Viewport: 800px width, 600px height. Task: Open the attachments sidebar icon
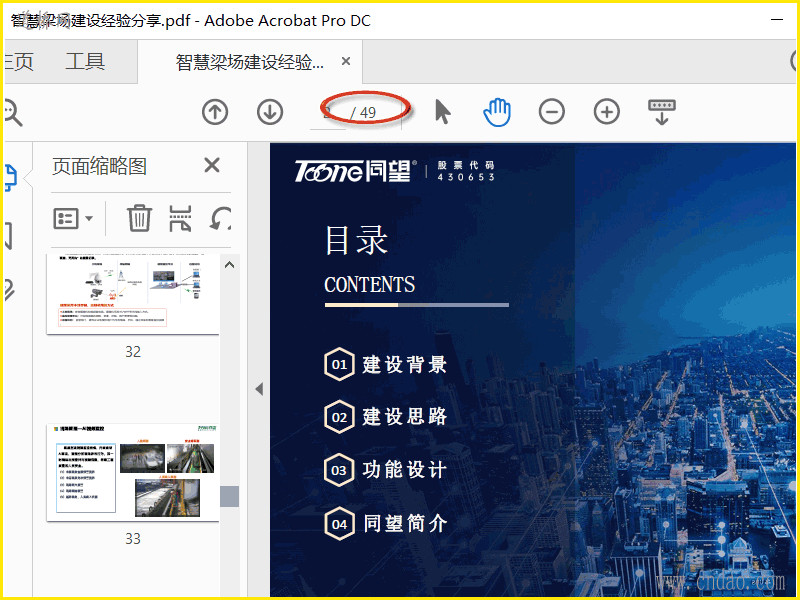tap(9, 290)
